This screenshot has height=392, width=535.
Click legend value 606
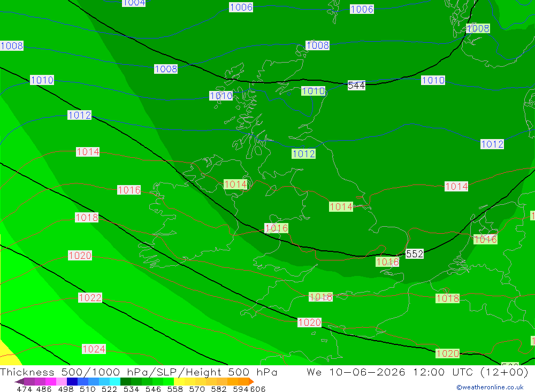[258, 389]
